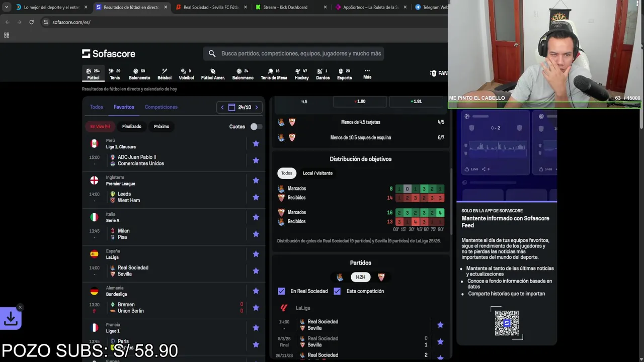Show Real Sociedad matches via crest icon
The image size is (644, 362).
pos(340,277)
